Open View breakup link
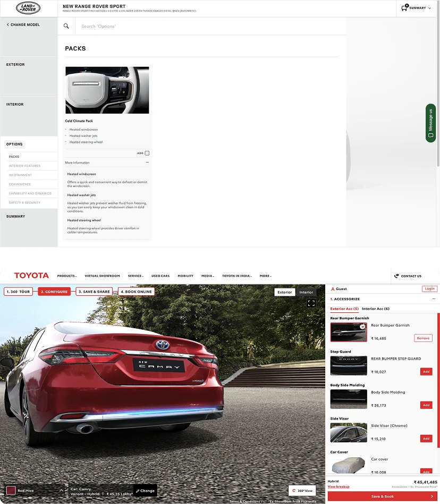The height and width of the screenshot is (504, 440). point(339,486)
